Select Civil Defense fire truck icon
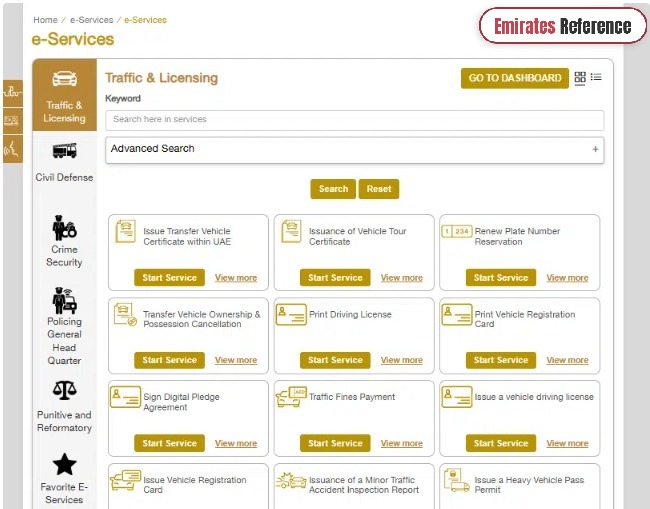This screenshot has height=509, width=650. pos(65,150)
